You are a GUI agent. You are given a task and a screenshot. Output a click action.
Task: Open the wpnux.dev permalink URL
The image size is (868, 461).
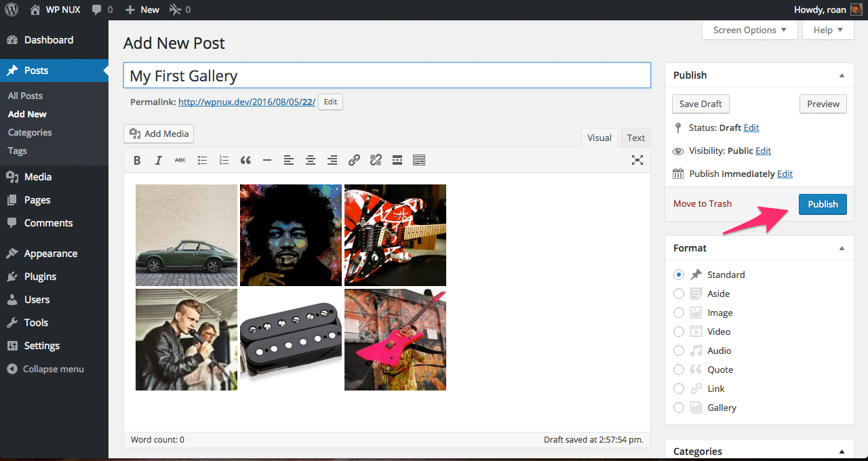(247, 102)
